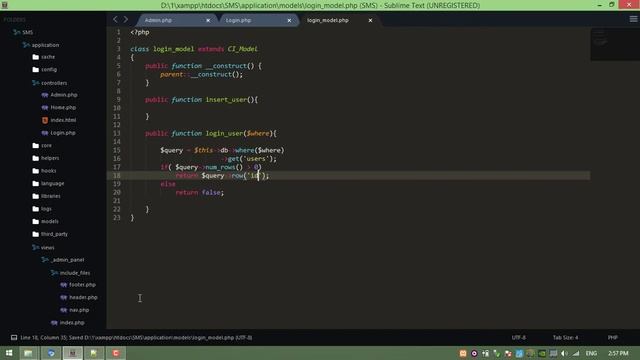Expand the language folder
The height and width of the screenshot is (360, 640).
(52, 184)
